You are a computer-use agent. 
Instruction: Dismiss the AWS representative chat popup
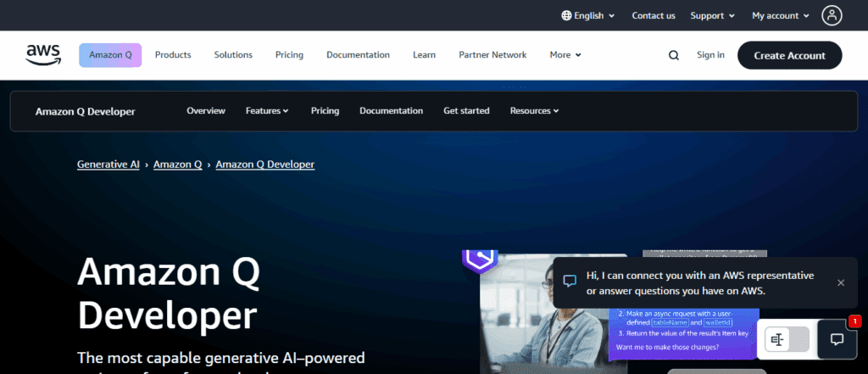[x=841, y=282]
